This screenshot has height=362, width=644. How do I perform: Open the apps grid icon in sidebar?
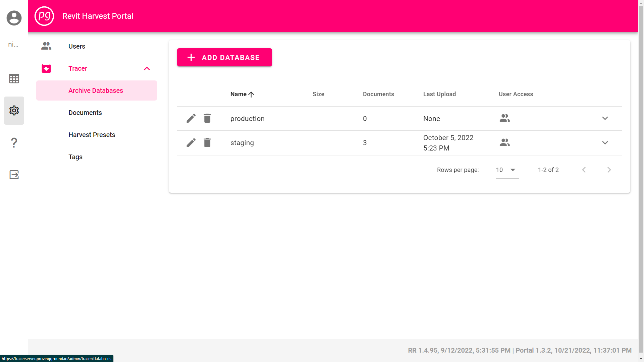click(x=14, y=78)
